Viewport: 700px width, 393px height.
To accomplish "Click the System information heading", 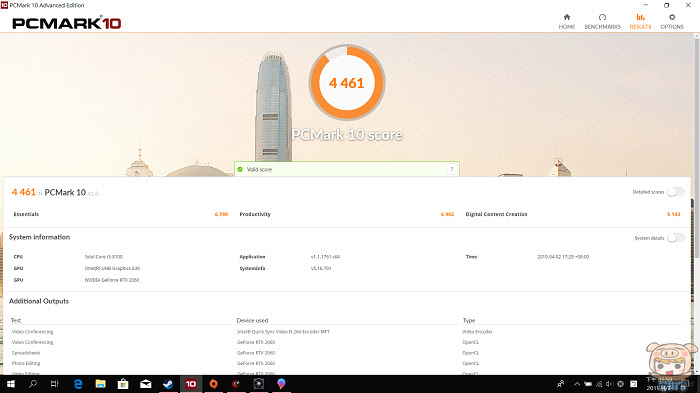I will pyautogui.click(x=39, y=237).
